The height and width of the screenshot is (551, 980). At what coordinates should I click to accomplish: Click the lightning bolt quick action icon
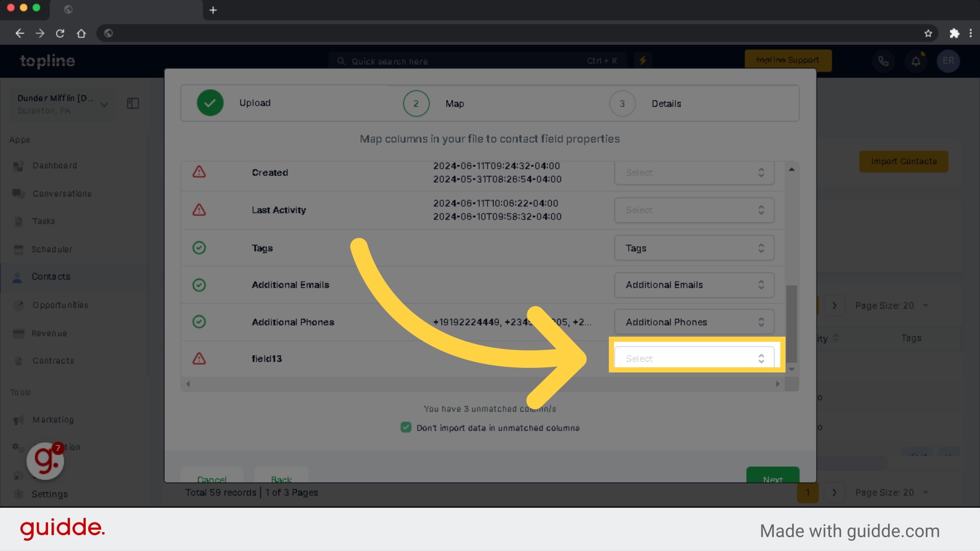pos(643,61)
